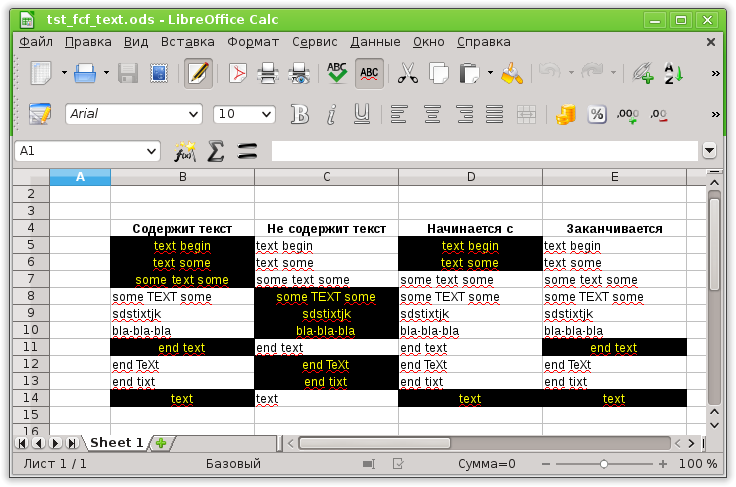Run the spelling check (ABC checkmark)
Image resolution: width=736 pixels, height=487 pixels.
338,73
